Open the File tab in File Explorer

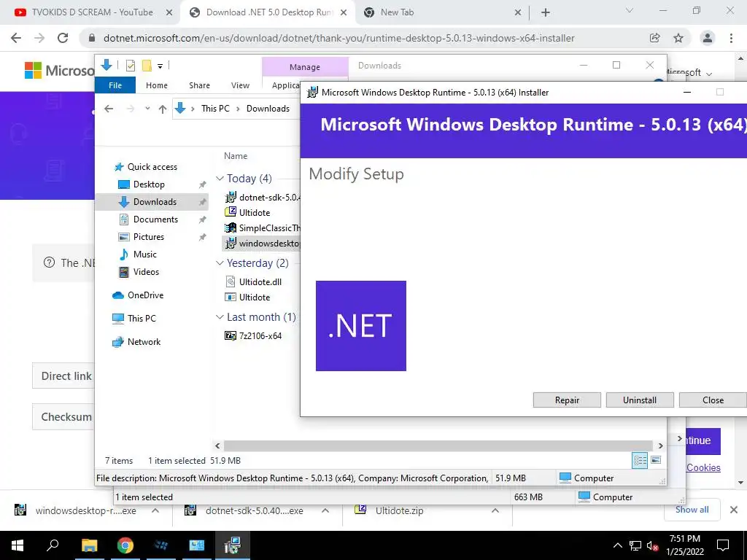(x=115, y=85)
